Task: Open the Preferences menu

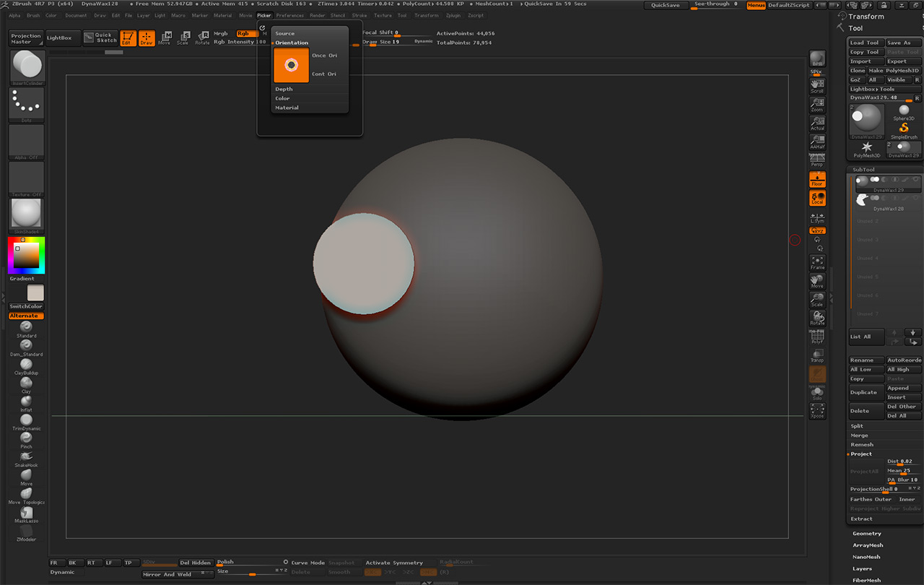Action: pyautogui.click(x=290, y=15)
